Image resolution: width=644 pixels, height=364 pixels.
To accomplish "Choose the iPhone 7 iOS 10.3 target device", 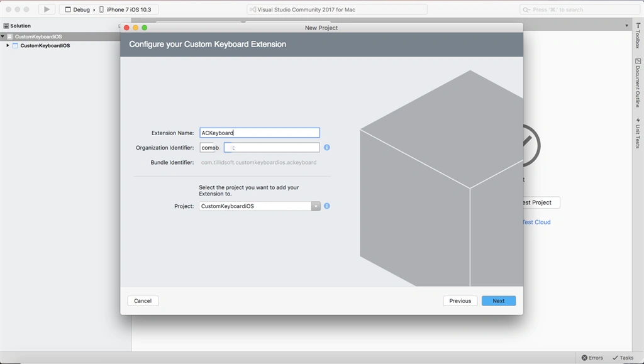I will pyautogui.click(x=125, y=9).
